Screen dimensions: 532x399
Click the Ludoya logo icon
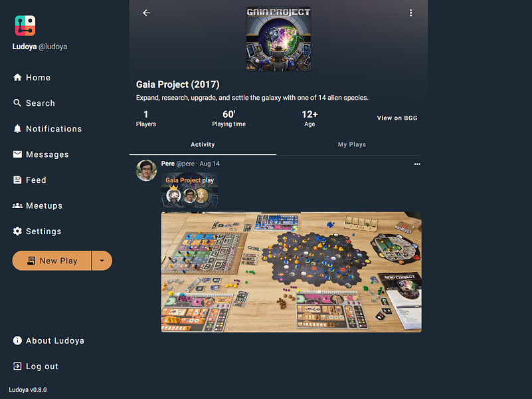(25, 25)
